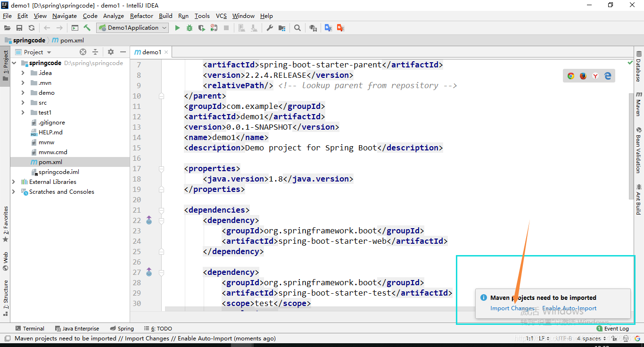Image resolution: width=644 pixels, height=347 pixels.
Task: Open 4 spaces indent selector
Action: click(x=592, y=339)
